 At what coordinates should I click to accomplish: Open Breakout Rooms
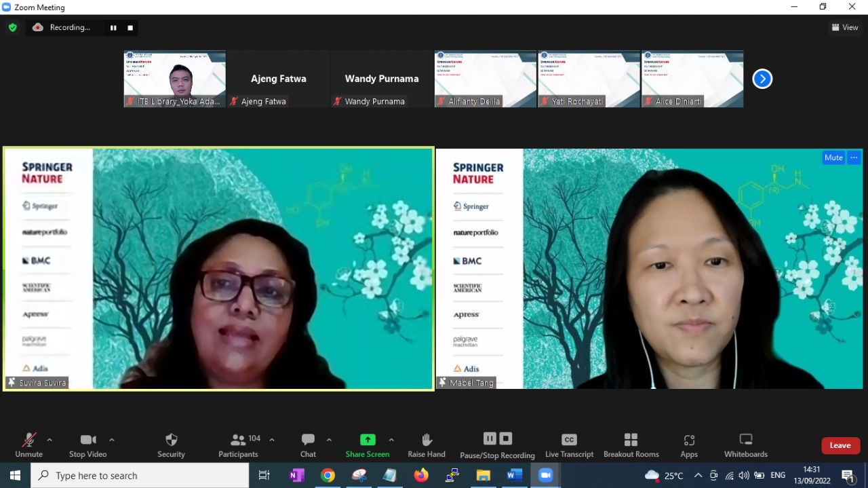pyautogui.click(x=631, y=445)
